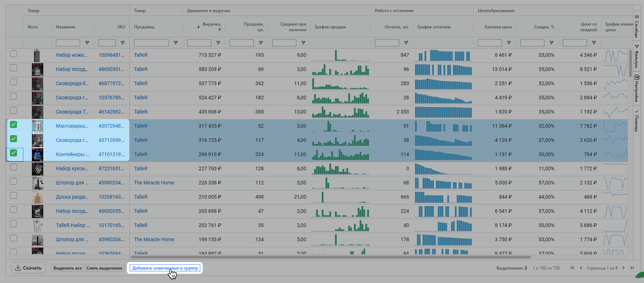Viewport: 644px width, 283px height.
Task: Open filter dropdown for Базовая цена column
Action: [x=509, y=43]
